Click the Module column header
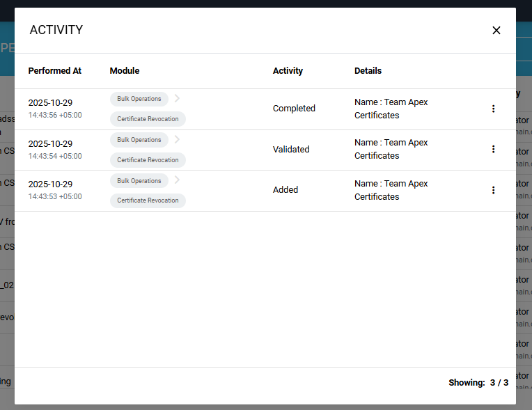532x410 pixels. 125,71
